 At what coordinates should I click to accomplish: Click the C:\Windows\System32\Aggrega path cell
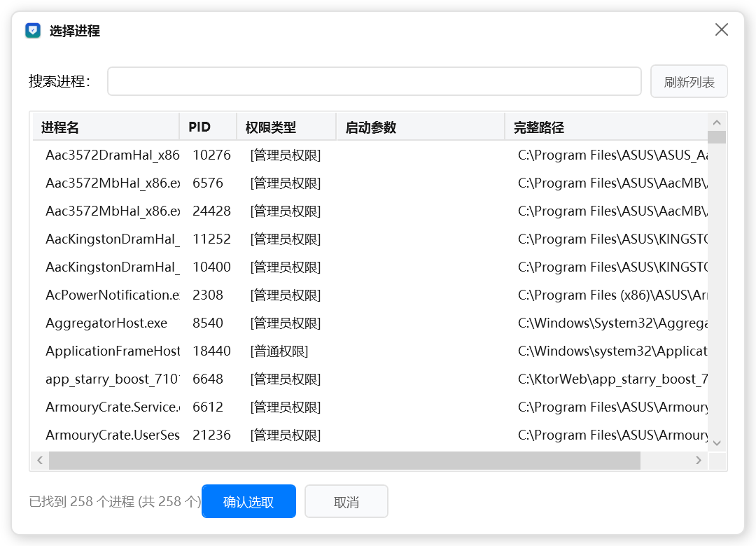pos(612,323)
